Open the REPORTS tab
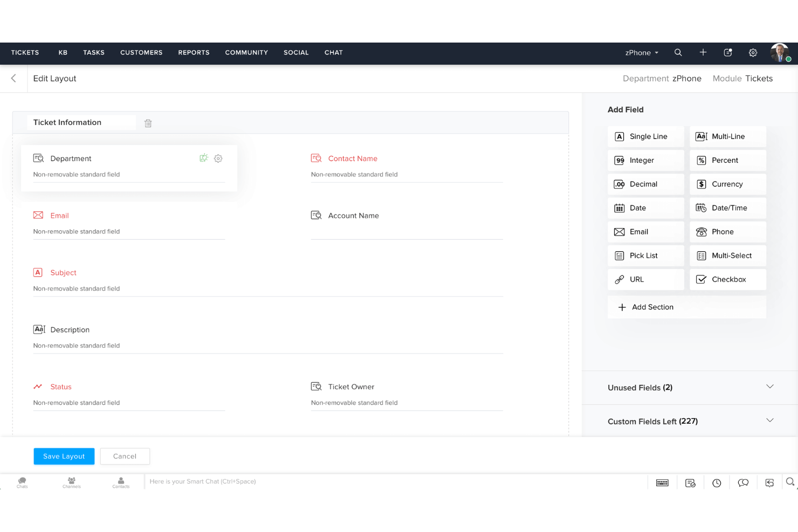 coord(194,53)
